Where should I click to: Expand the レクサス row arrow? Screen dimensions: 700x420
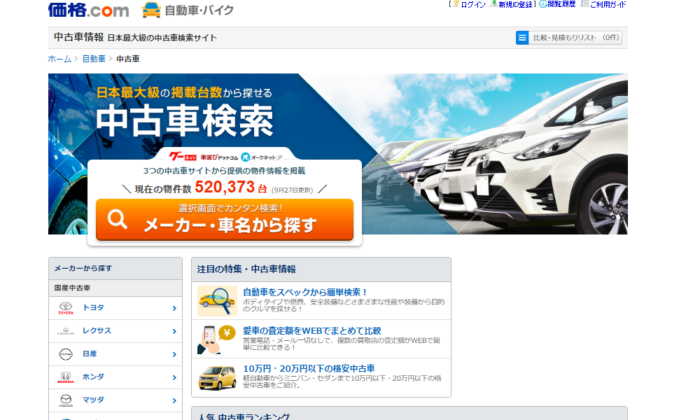point(175,332)
